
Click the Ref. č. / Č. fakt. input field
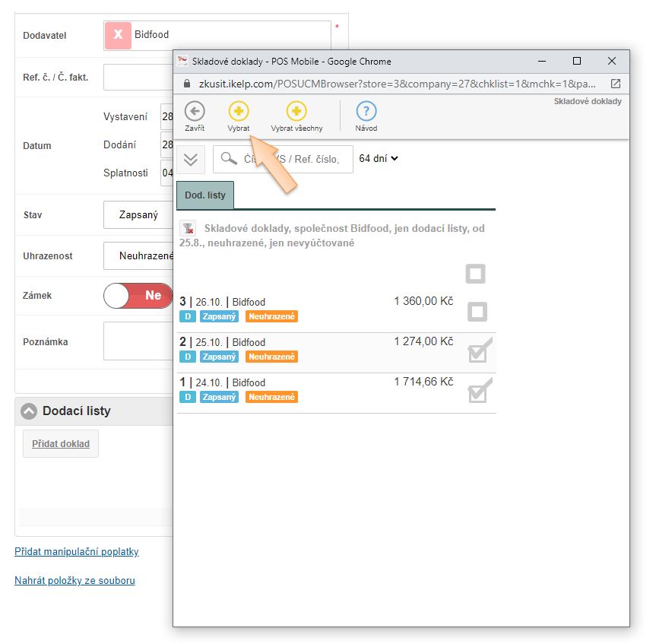coord(137,77)
